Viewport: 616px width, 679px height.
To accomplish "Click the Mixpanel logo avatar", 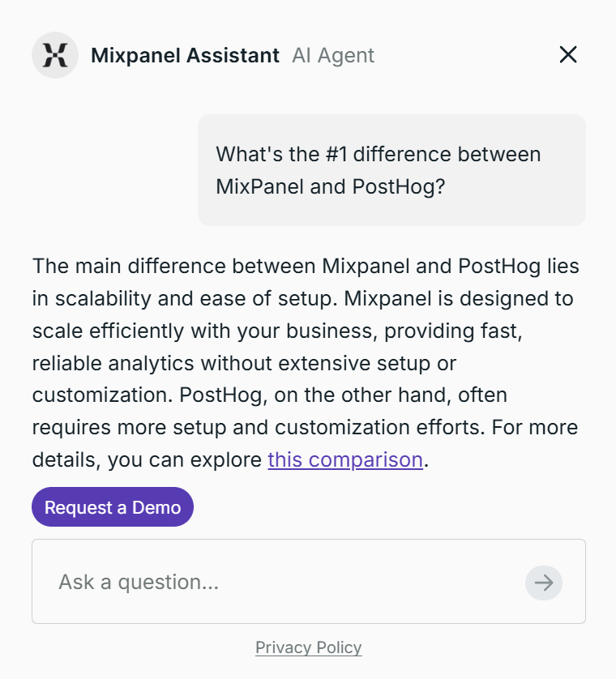I will point(55,55).
